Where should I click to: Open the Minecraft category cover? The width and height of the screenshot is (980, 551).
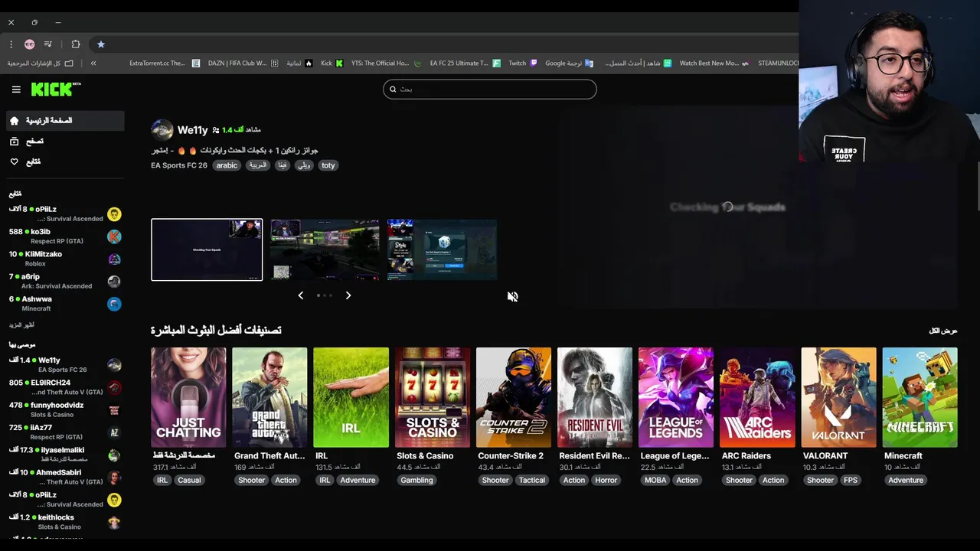[x=920, y=397]
